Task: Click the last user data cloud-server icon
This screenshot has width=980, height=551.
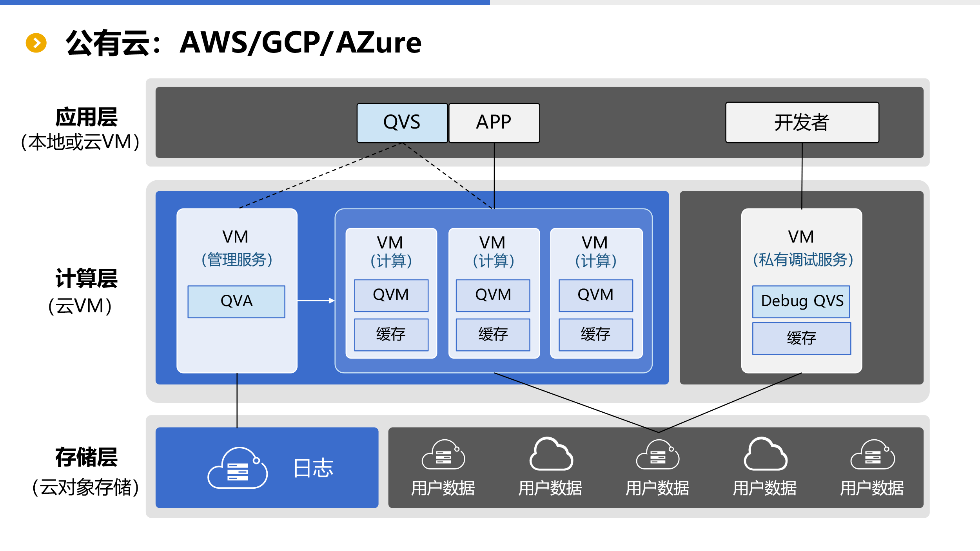Action: pyautogui.click(x=873, y=455)
